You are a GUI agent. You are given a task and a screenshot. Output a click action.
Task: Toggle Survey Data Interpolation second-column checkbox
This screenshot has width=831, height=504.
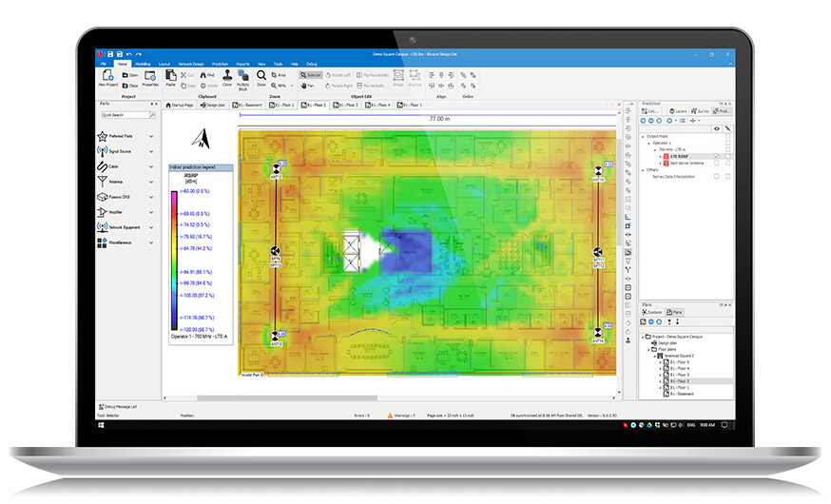(727, 177)
